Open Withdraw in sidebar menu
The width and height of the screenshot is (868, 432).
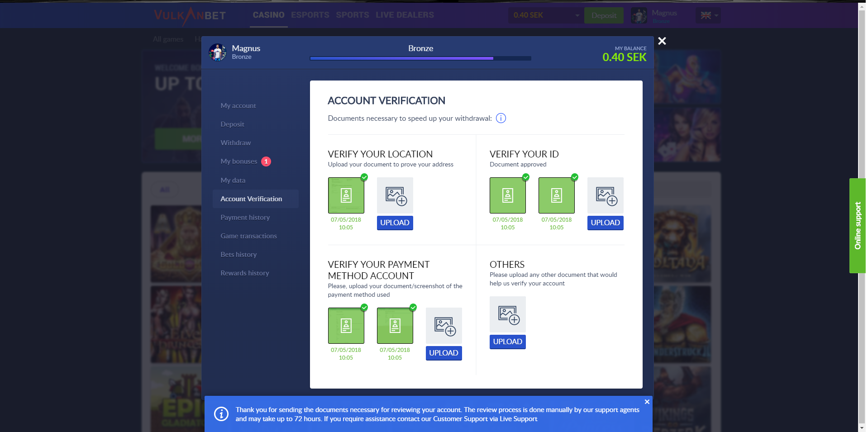235,142
